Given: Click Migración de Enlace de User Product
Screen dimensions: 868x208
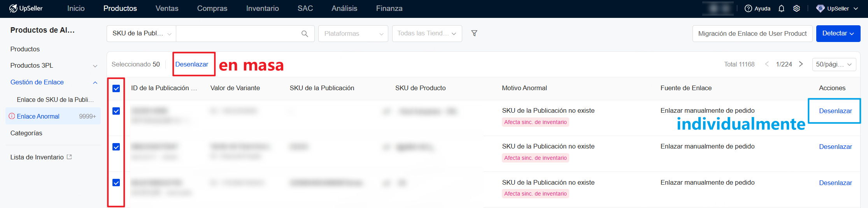Looking at the screenshot, I should pos(752,34).
